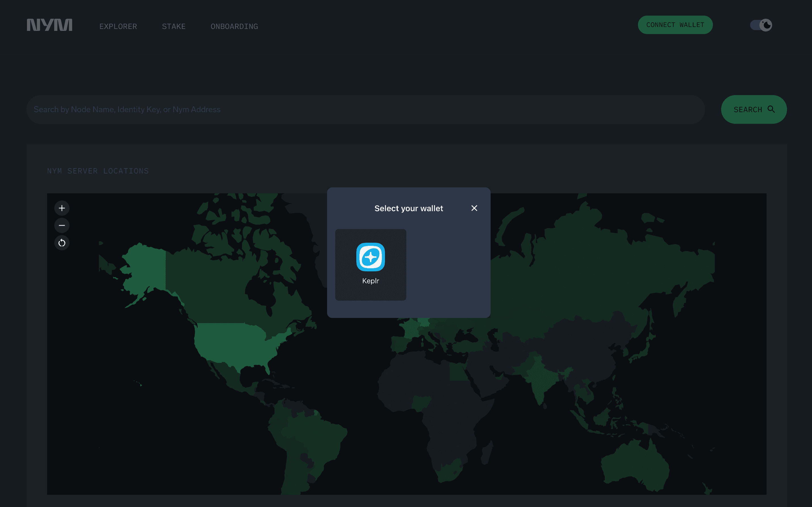Click the Keplr wallet label
The height and width of the screenshot is (507, 812).
coord(371,281)
